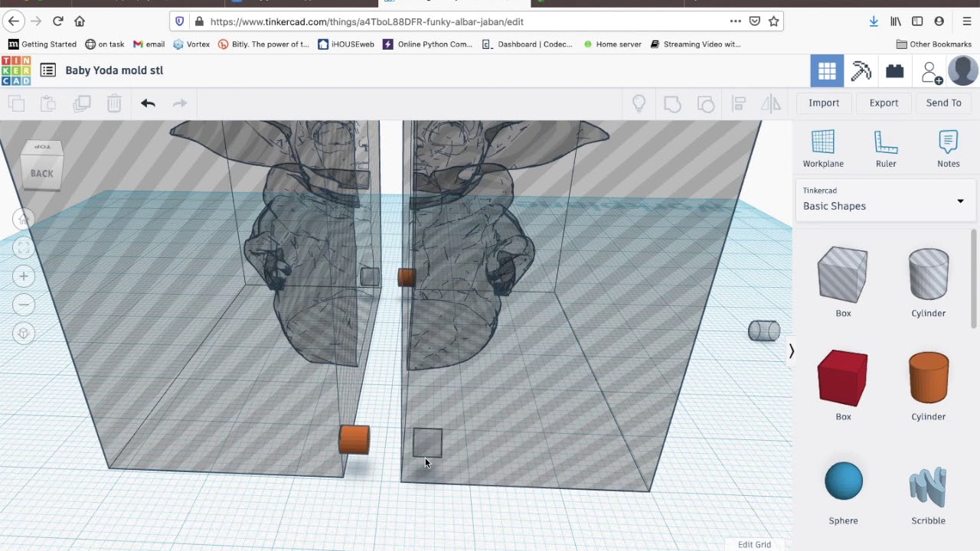
Task: Click the Duplicate and repeat icon
Action: click(x=81, y=103)
